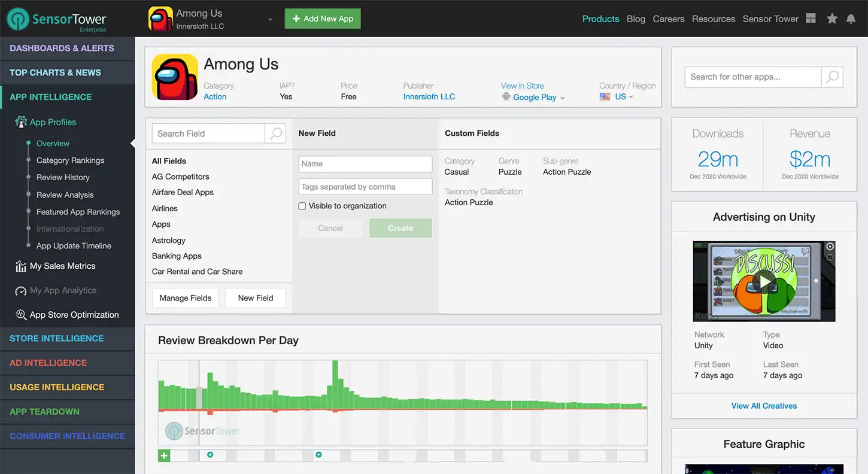Click the US flag icon

click(605, 96)
